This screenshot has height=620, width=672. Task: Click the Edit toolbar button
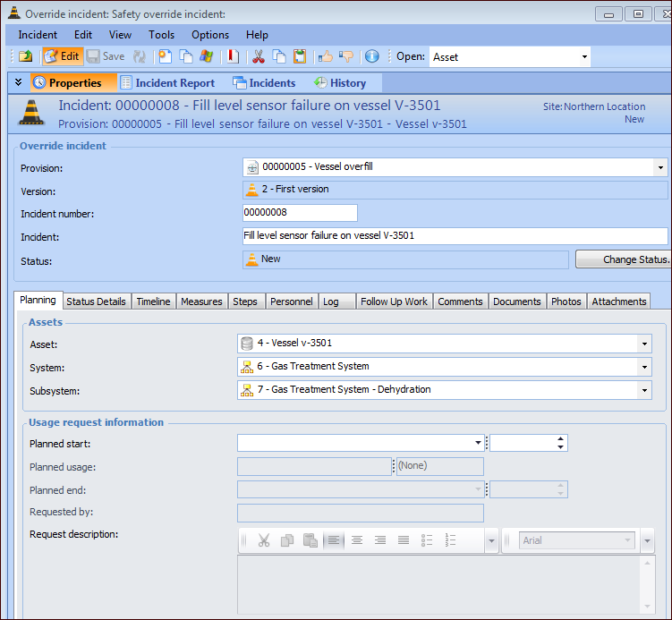click(62, 56)
